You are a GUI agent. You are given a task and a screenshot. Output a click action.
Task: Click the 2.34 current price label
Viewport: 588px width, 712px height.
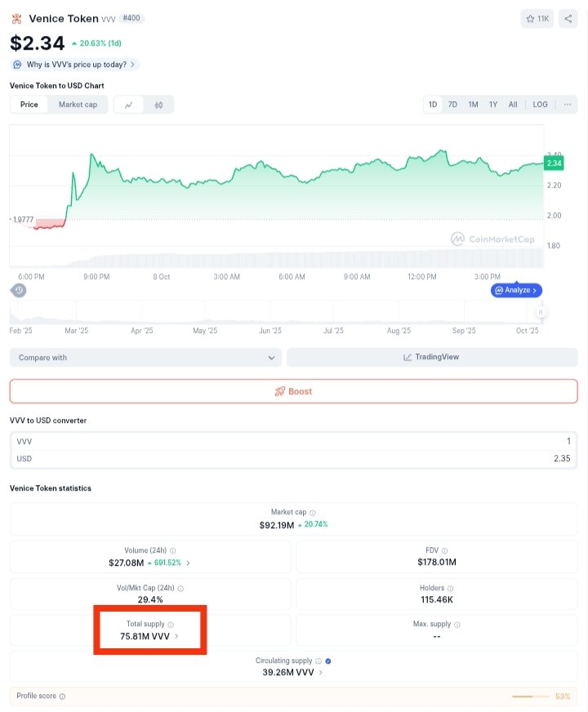pos(554,163)
